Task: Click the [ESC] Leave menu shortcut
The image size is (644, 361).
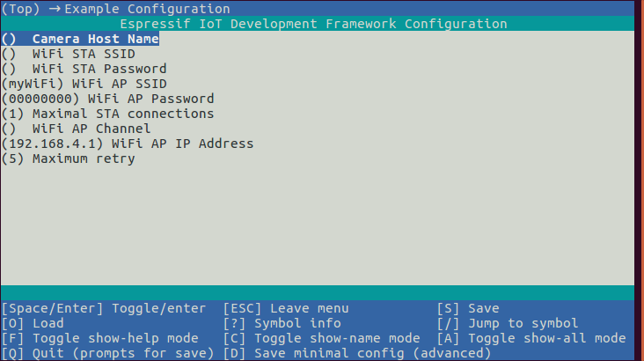Action: [x=286, y=308]
